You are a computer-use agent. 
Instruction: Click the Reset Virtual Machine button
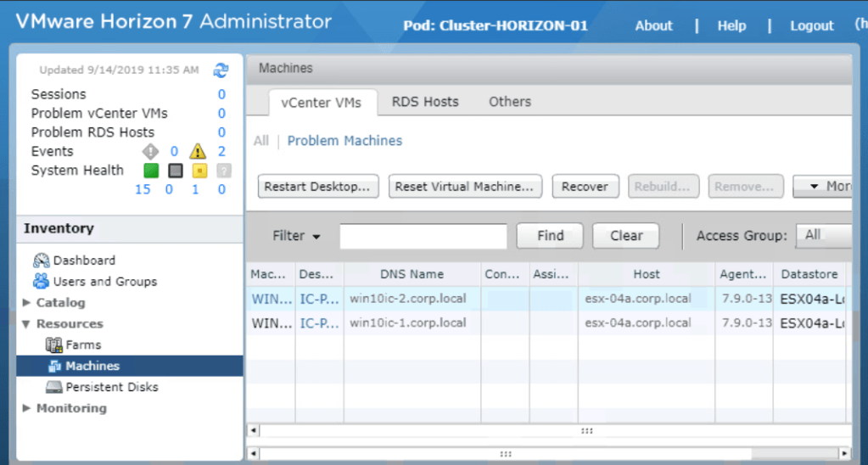tap(466, 187)
